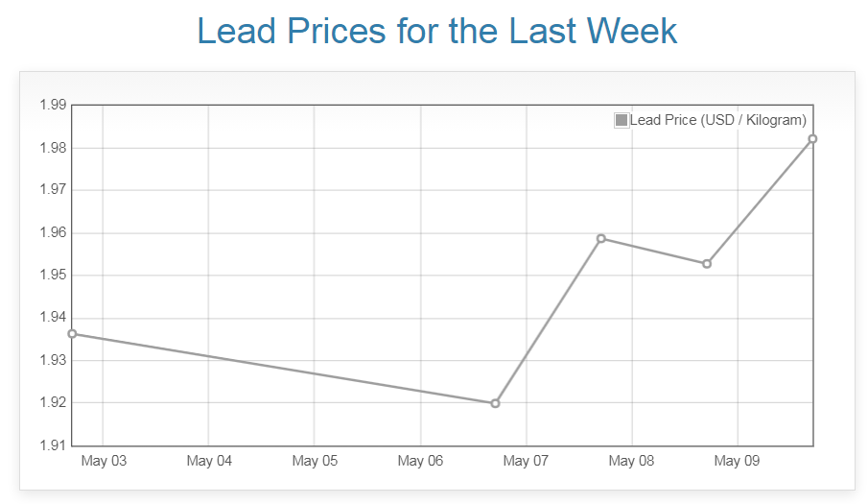Click the May 09 x-axis label

(x=737, y=462)
